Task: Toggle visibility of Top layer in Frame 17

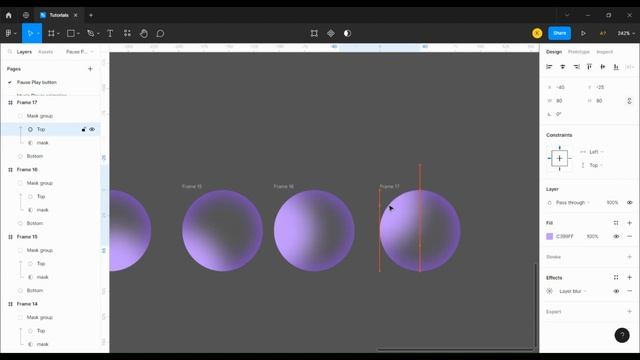Action: coord(92,129)
